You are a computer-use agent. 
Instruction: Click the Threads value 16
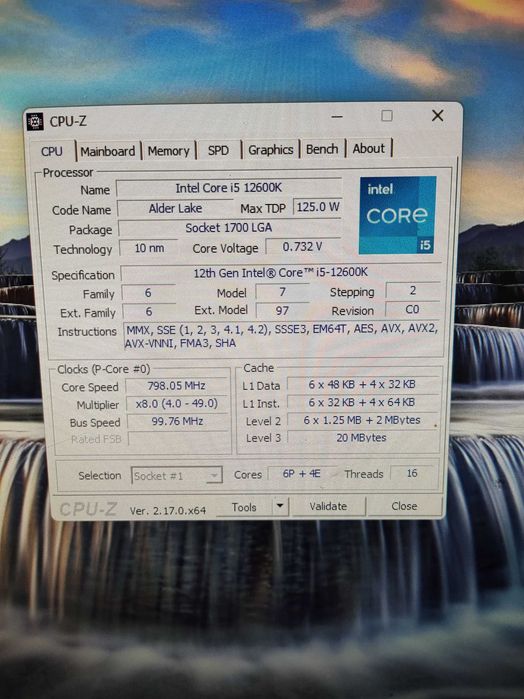pyautogui.click(x=412, y=473)
